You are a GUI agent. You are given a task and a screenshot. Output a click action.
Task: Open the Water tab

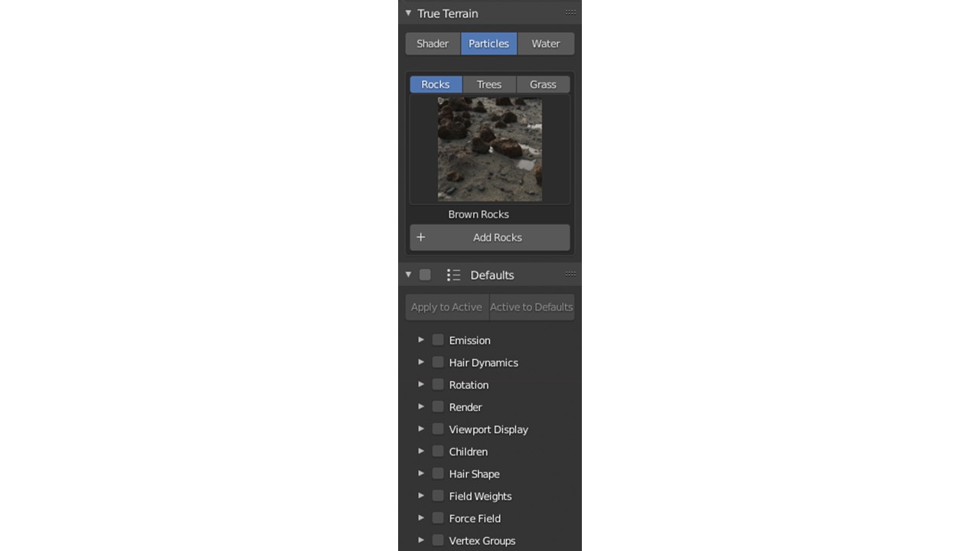[546, 44]
